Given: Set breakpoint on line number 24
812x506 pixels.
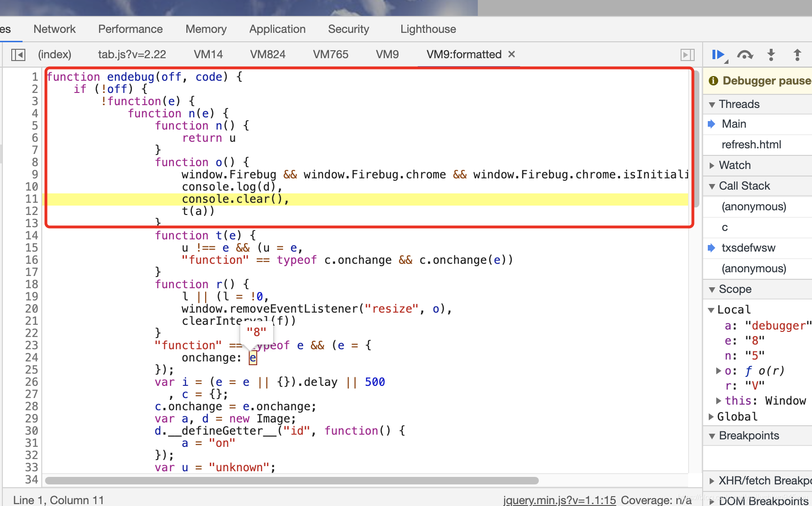Looking at the screenshot, I should click(31, 358).
